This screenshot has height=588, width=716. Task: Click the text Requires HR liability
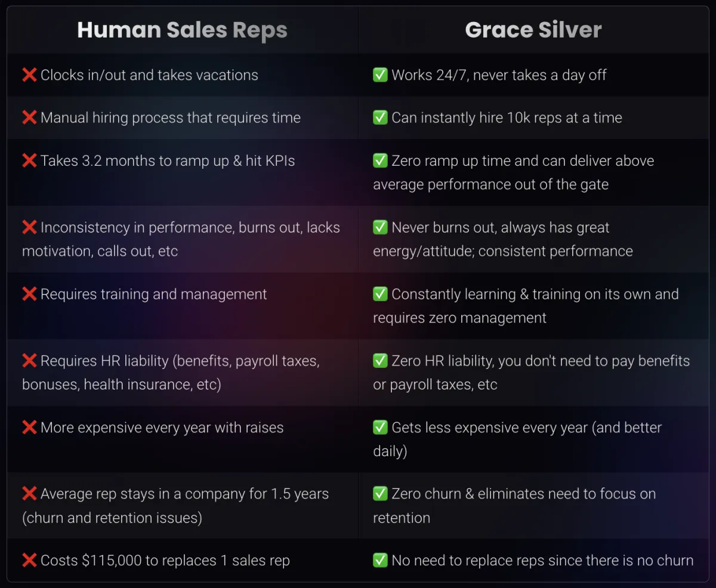point(104,361)
